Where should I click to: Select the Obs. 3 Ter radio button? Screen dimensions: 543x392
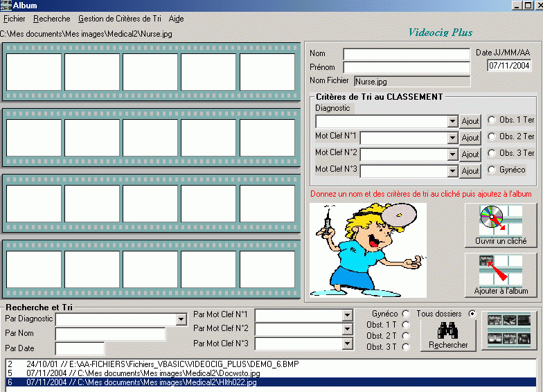point(492,153)
